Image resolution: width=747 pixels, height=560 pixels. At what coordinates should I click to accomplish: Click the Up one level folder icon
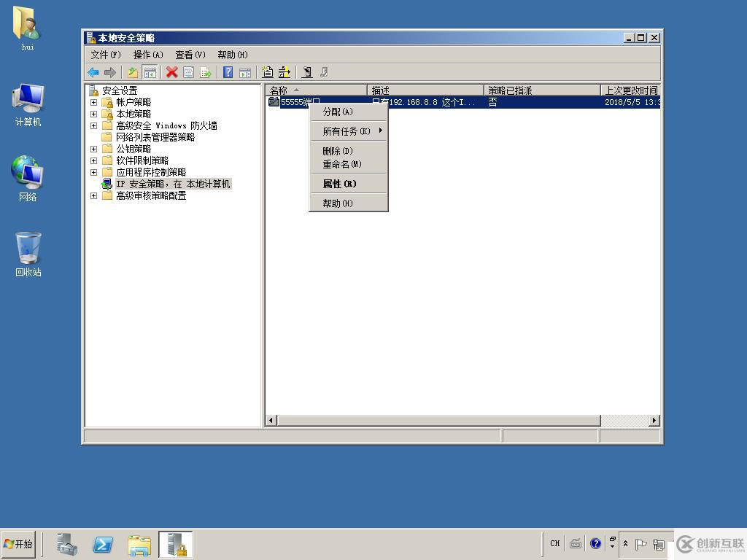[132, 72]
